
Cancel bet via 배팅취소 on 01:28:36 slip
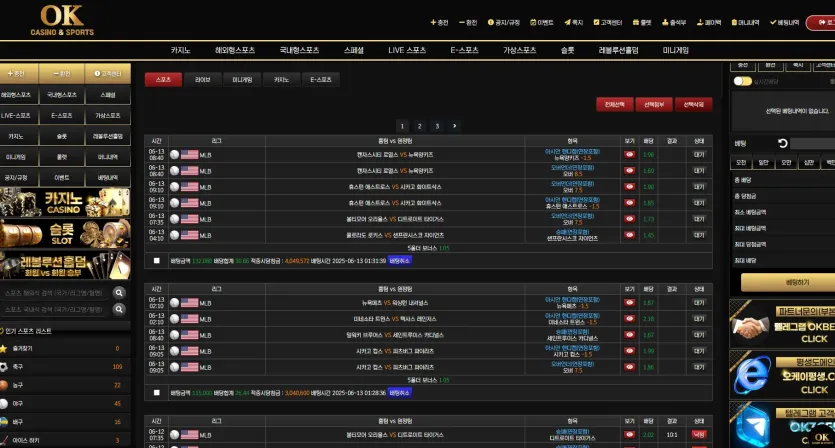pos(399,393)
